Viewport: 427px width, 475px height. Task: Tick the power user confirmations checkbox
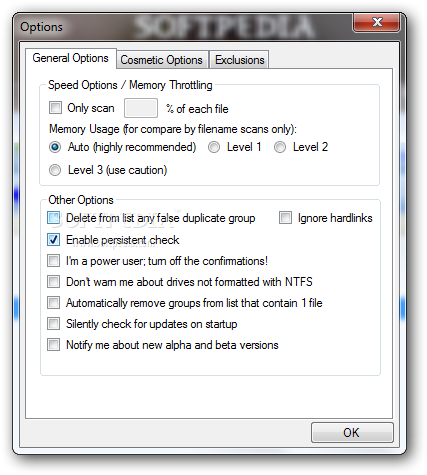coord(53,261)
